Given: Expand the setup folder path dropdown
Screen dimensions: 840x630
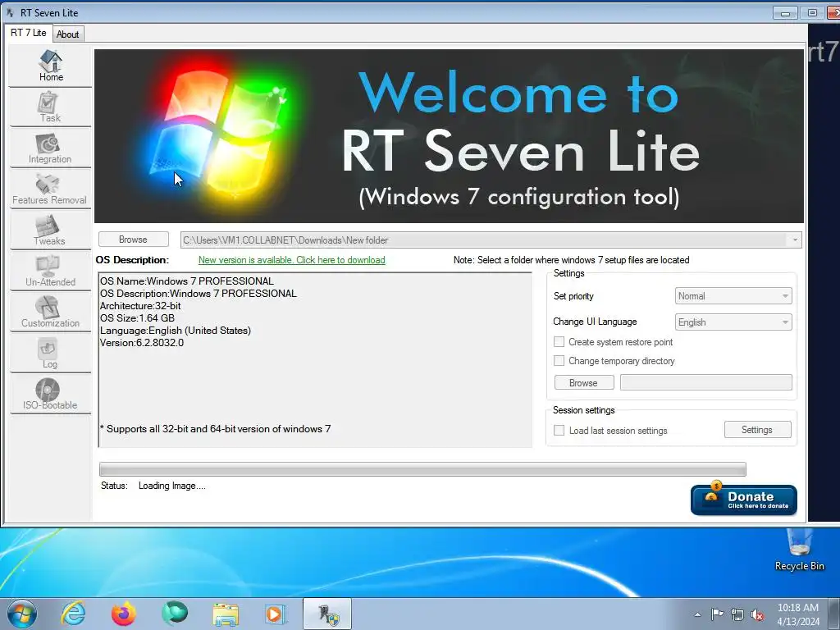Looking at the screenshot, I should pos(795,240).
